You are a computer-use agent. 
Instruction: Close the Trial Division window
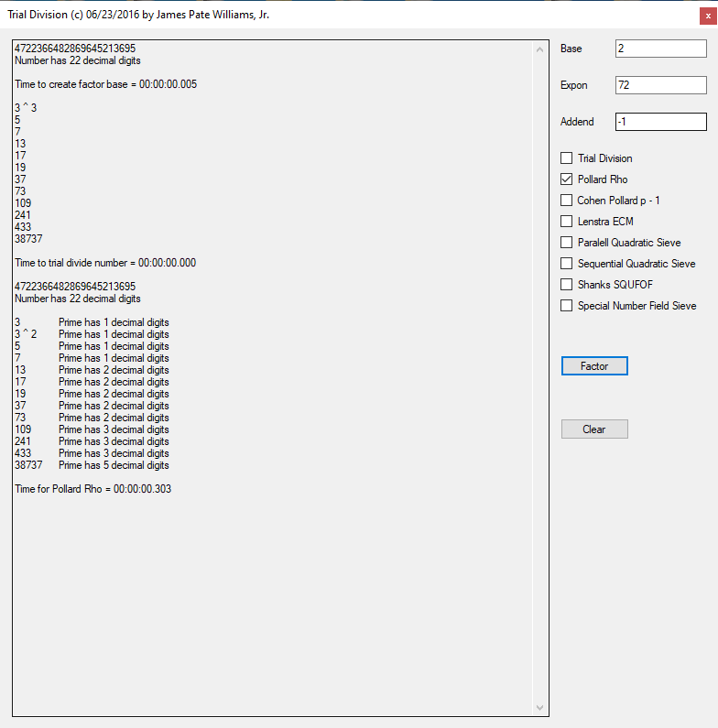pyautogui.click(x=706, y=16)
